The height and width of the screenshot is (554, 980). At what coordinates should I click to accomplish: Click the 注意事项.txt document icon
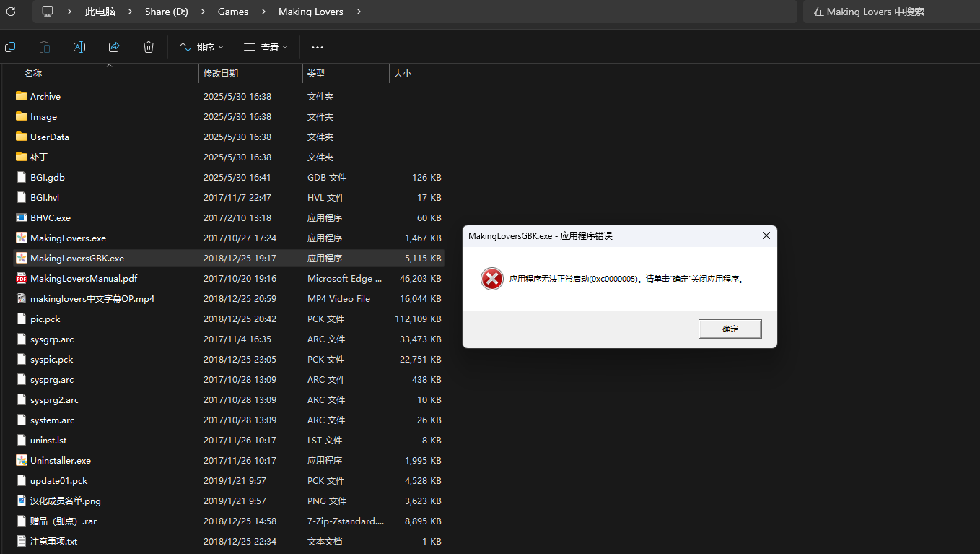click(22, 541)
